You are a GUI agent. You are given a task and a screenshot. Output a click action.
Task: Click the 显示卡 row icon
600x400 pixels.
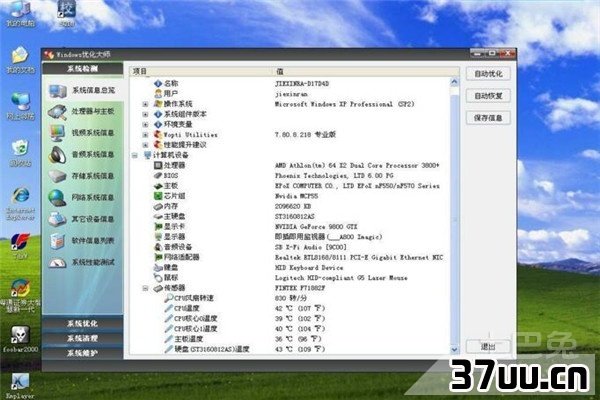(158, 227)
